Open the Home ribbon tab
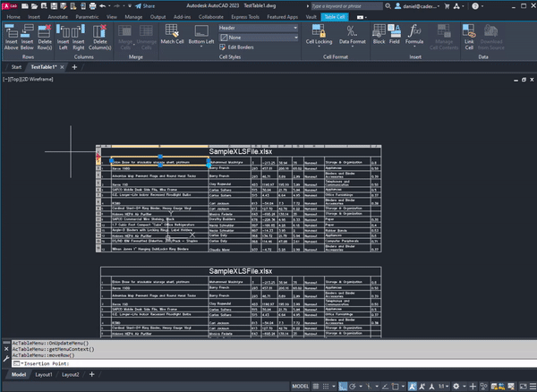Image resolution: width=537 pixels, height=392 pixels. 13,17
